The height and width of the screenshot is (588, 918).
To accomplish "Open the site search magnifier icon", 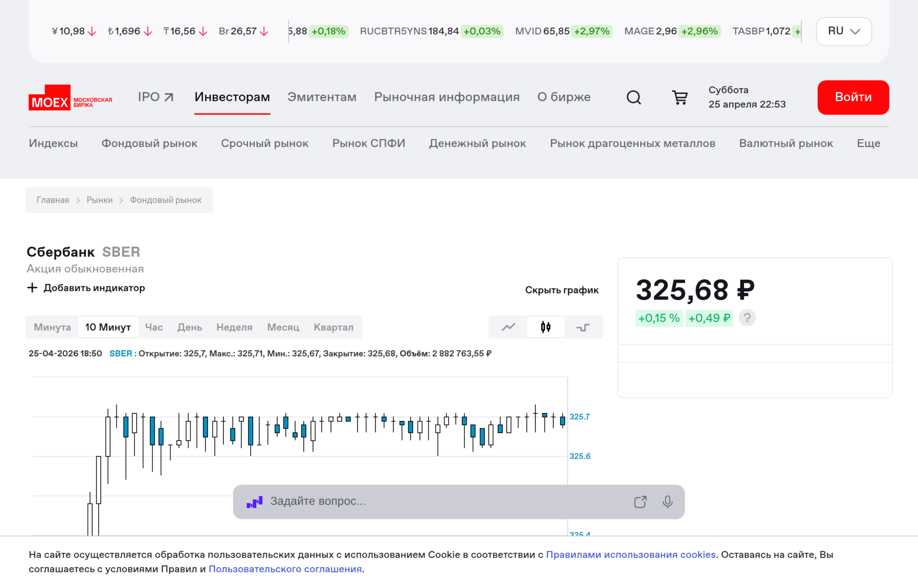I will click(x=634, y=97).
